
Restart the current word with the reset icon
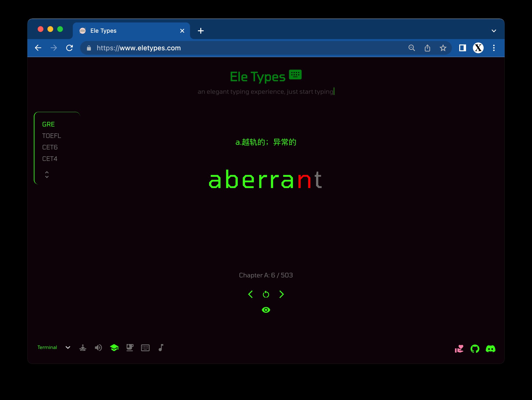266,295
